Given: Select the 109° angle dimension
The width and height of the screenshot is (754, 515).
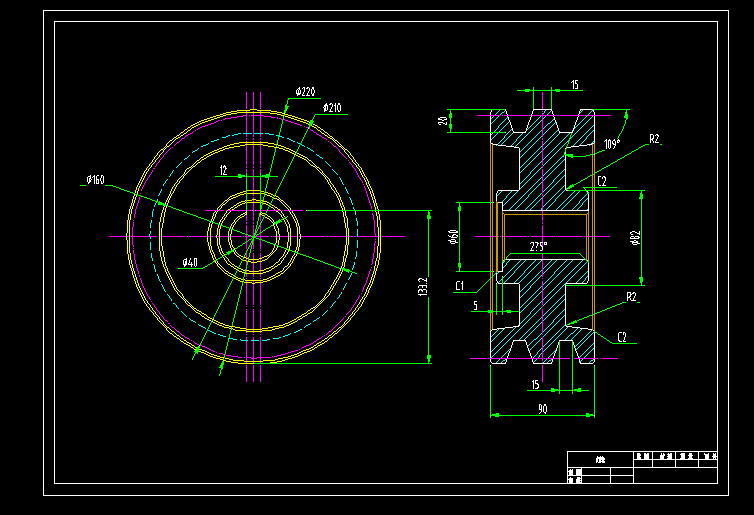Looking at the screenshot, I should coord(612,144).
